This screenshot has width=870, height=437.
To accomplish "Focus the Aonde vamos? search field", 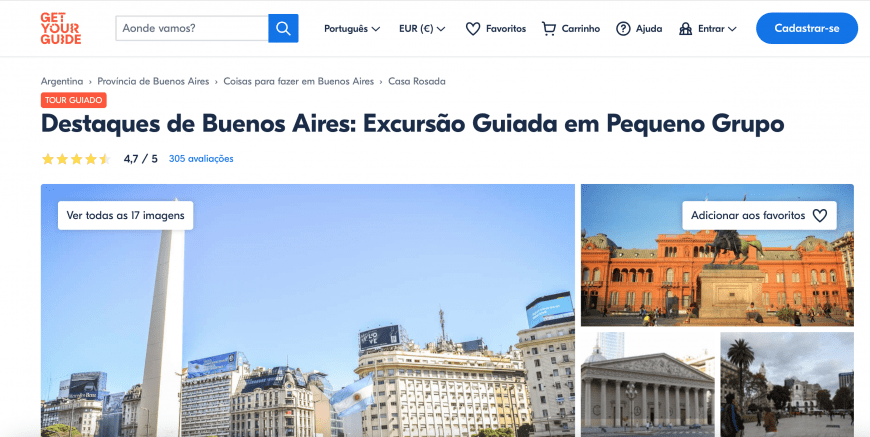I will (192, 28).
